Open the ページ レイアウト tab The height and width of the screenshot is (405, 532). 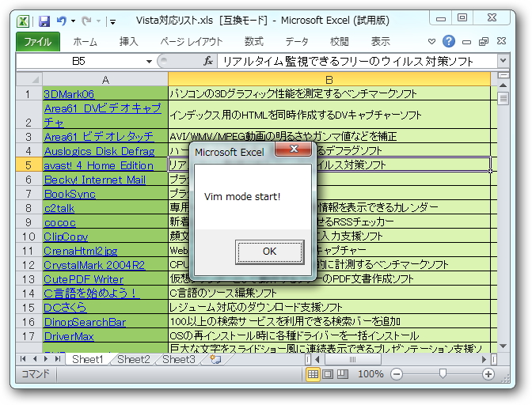click(x=192, y=42)
